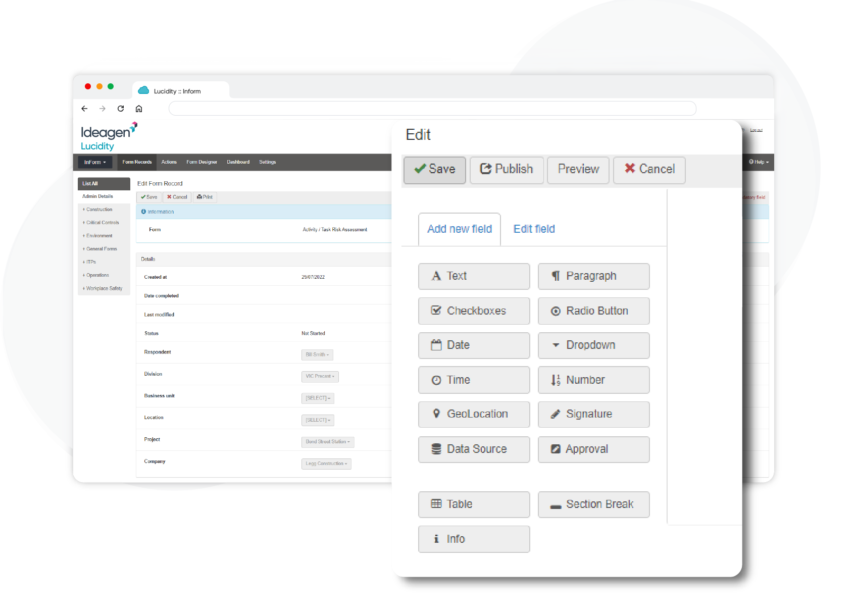
Task: Publish the form
Action: coord(507,170)
